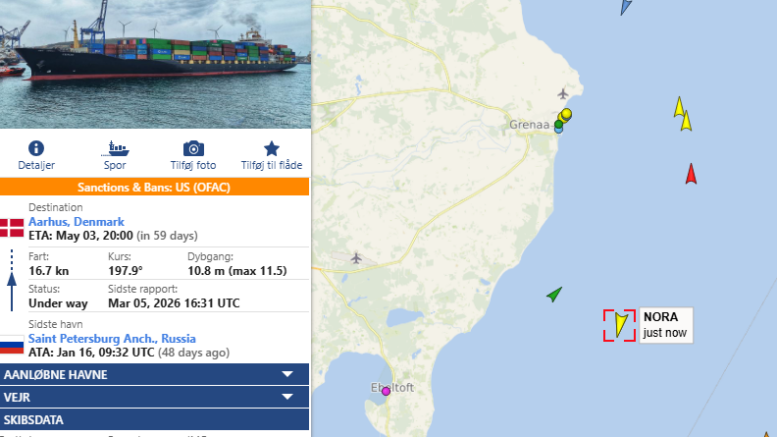Click the airplane icon near Grenaa
Image resolution: width=777 pixels, height=437 pixels.
click(x=562, y=93)
